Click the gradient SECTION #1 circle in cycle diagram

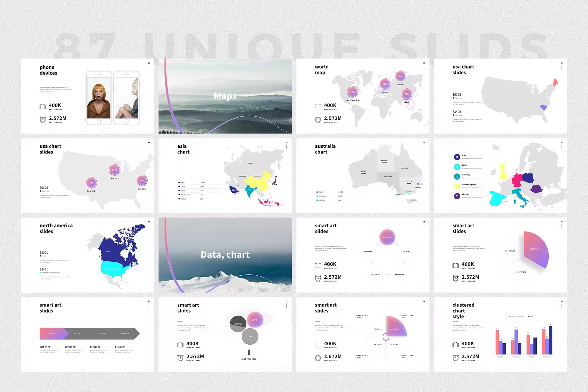pyautogui.click(x=387, y=237)
